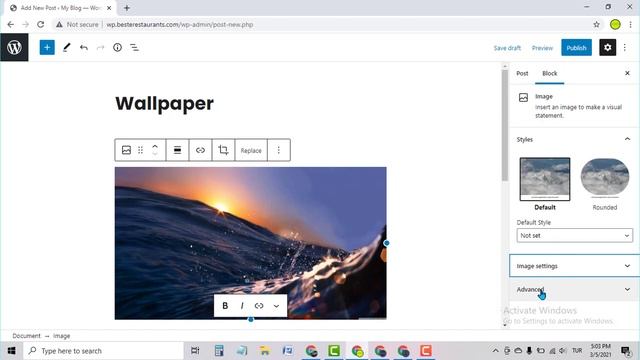Open the Default Style dropdown
Screen dimensions: 640x360
pyautogui.click(x=574, y=236)
